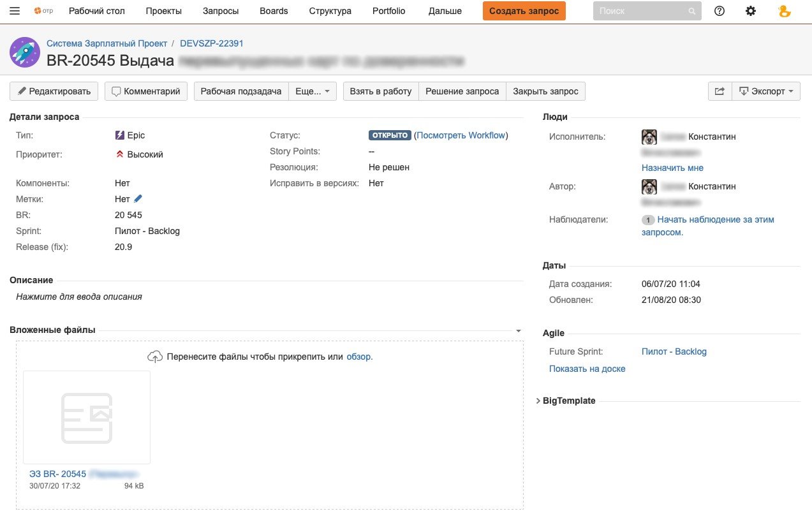Click the search magnifier icon
The width and height of the screenshot is (812, 523).
coord(692,11)
